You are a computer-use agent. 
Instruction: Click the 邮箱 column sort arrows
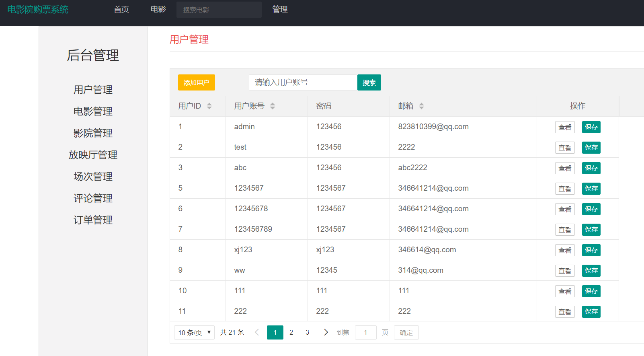(x=421, y=106)
